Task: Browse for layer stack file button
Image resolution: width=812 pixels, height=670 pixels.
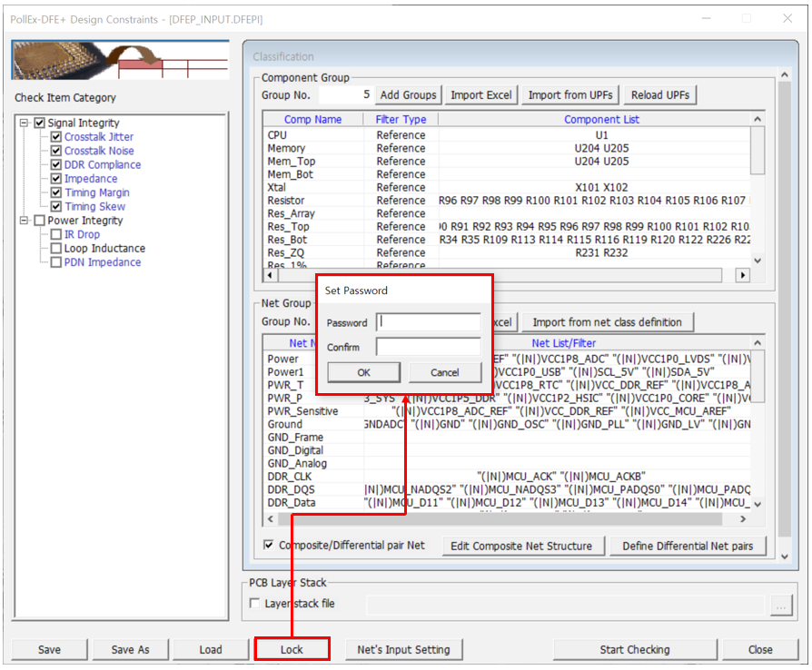Action: [x=778, y=605]
